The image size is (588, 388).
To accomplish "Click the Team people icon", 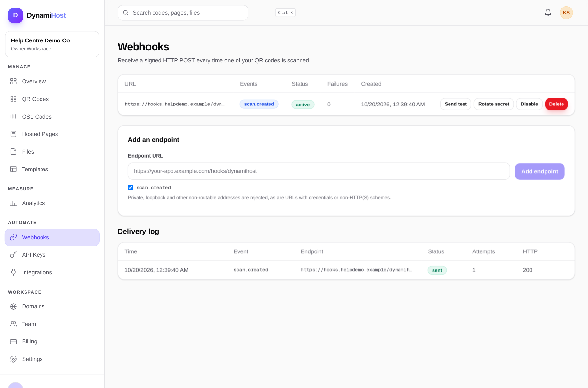I will (x=13, y=324).
